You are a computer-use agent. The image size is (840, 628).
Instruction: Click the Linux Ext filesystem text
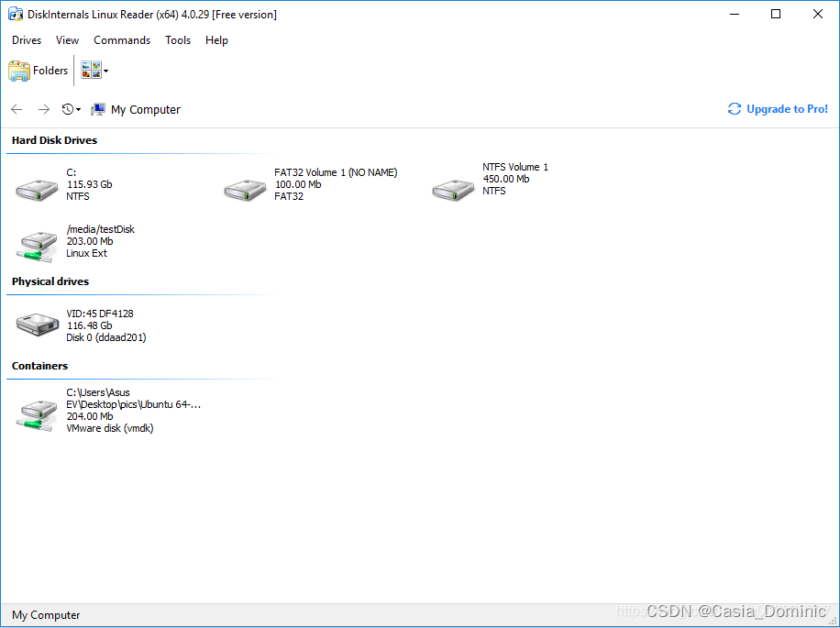[87, 253]
